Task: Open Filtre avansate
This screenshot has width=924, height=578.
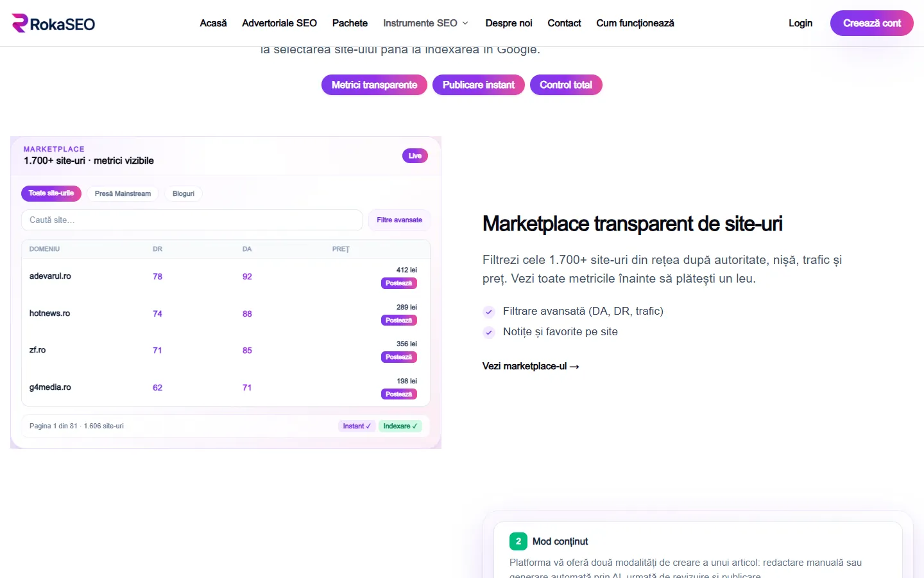Action: click(x=399, y=220)
